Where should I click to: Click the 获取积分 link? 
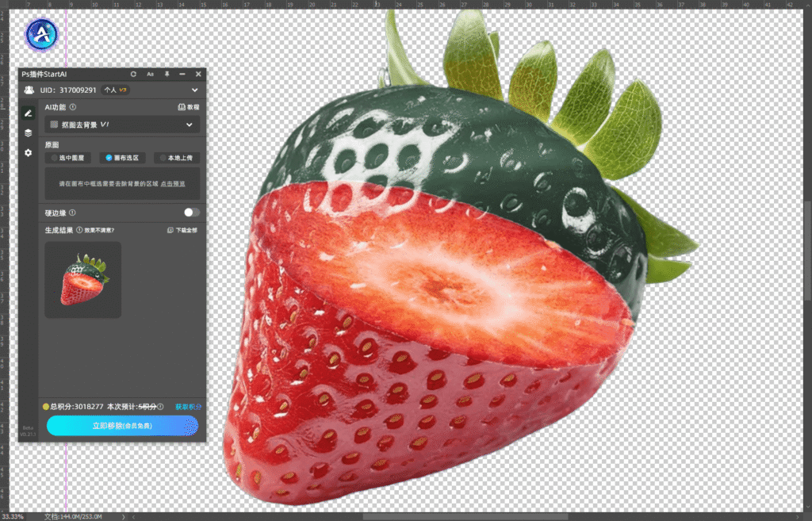pos(188,407)
